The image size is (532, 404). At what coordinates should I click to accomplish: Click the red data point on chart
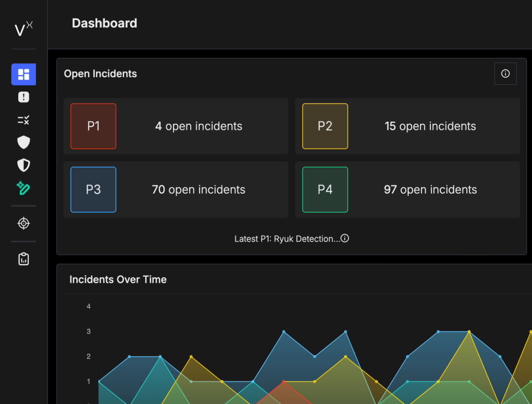(x=284, y=382)
